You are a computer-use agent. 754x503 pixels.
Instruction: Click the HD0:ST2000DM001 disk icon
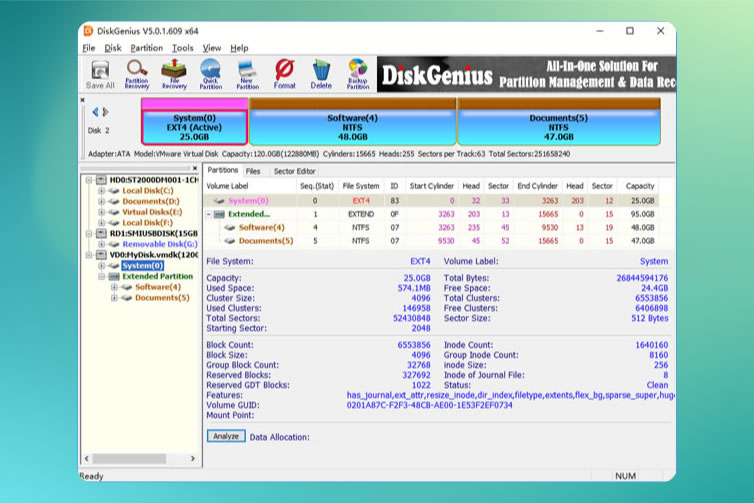pyautogui.click(x=101, y=180)
